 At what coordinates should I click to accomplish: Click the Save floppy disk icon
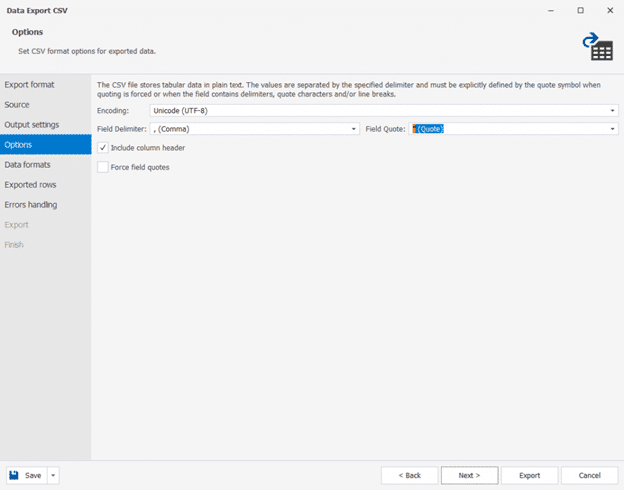click(x=15, y=475)
